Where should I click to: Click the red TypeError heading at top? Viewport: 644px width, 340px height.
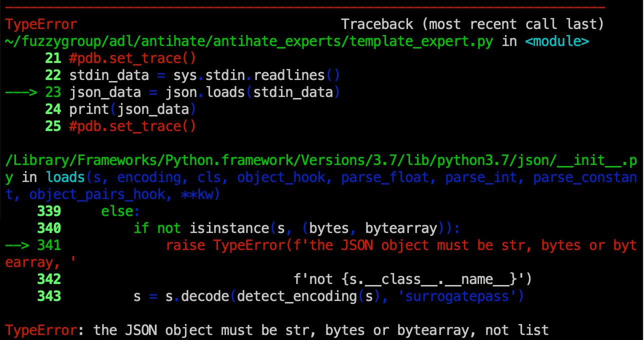click(x=41, y=24)
